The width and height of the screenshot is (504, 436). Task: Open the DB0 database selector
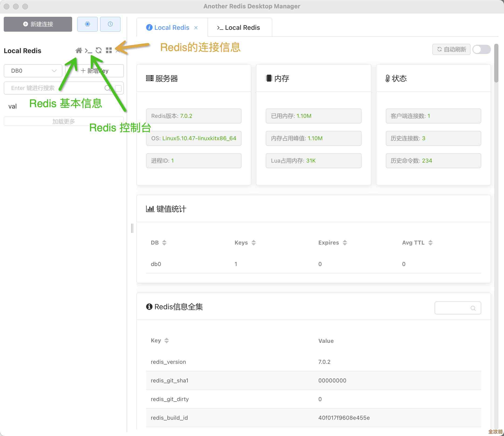(x=33, y=71)
